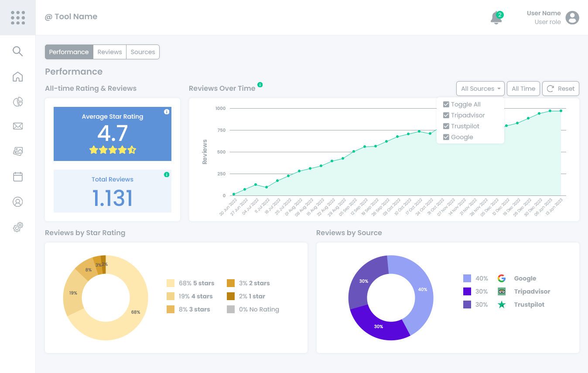Click the notification badge showing 2
This screenshot has width=588, height=373.
click(500, 15)
